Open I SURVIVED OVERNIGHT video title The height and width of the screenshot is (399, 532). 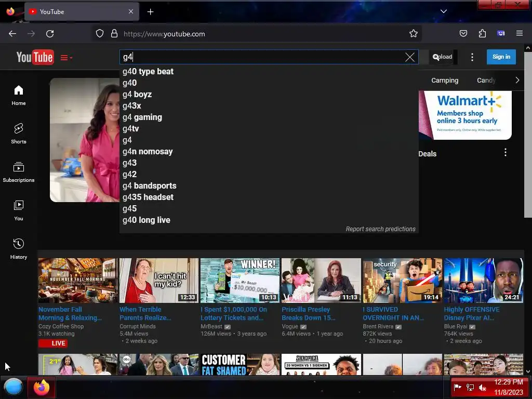coord(393,313)
